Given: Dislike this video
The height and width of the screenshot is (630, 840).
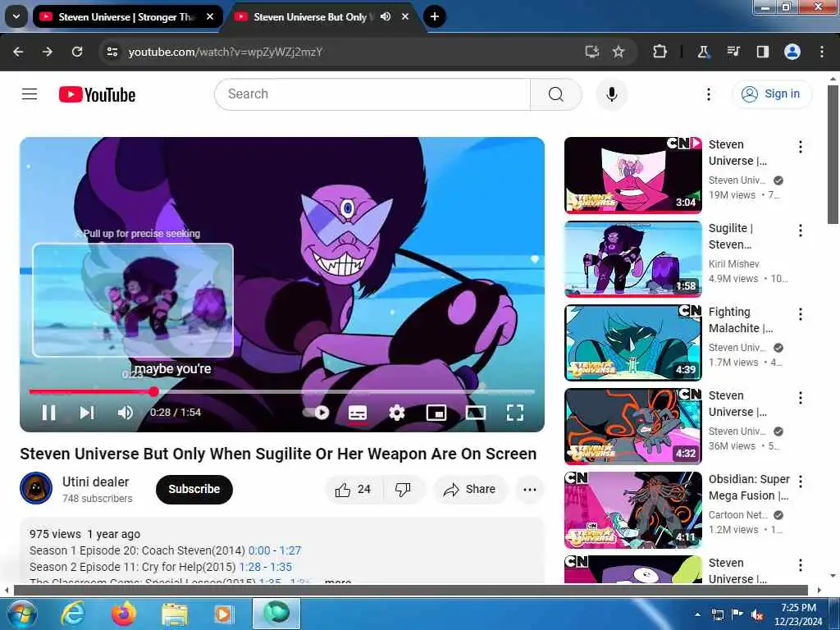Looking at the screenshot, I should coord(404,489).
